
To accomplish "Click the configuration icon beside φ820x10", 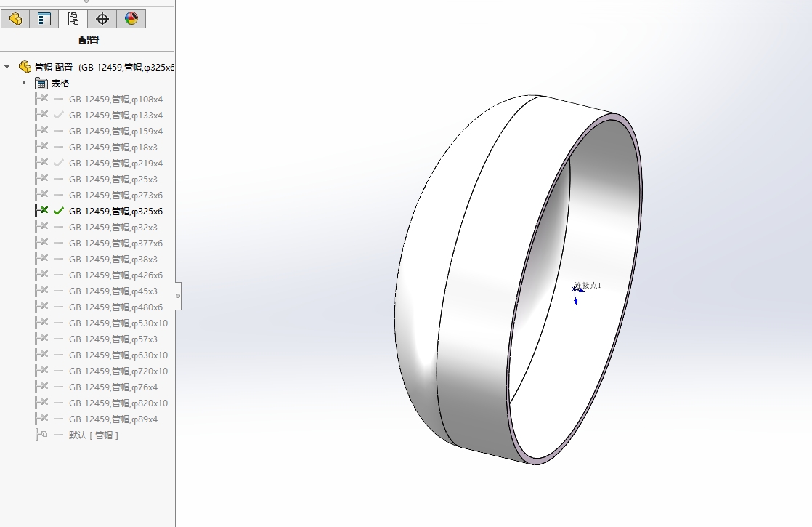I will 41,403.
